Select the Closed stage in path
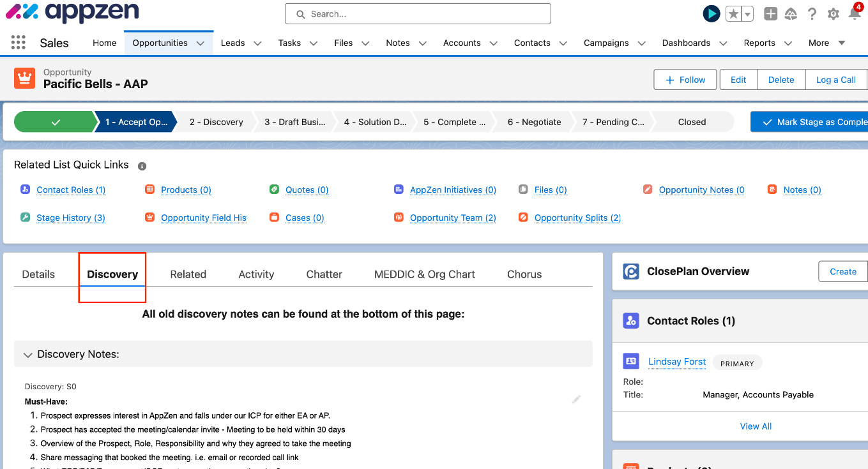 692,122
